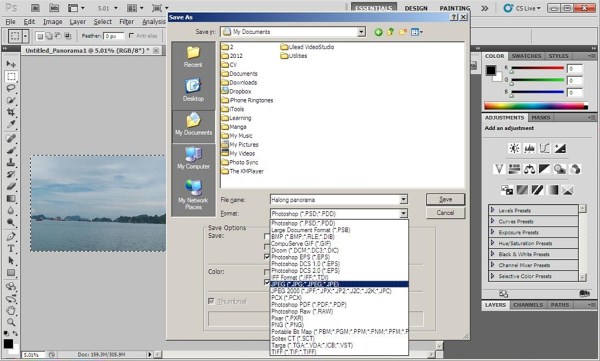This screenshot has height=361, width=600.
Task: Select the Crop tool
Action: pyautogui.click(x=11, y=112)
